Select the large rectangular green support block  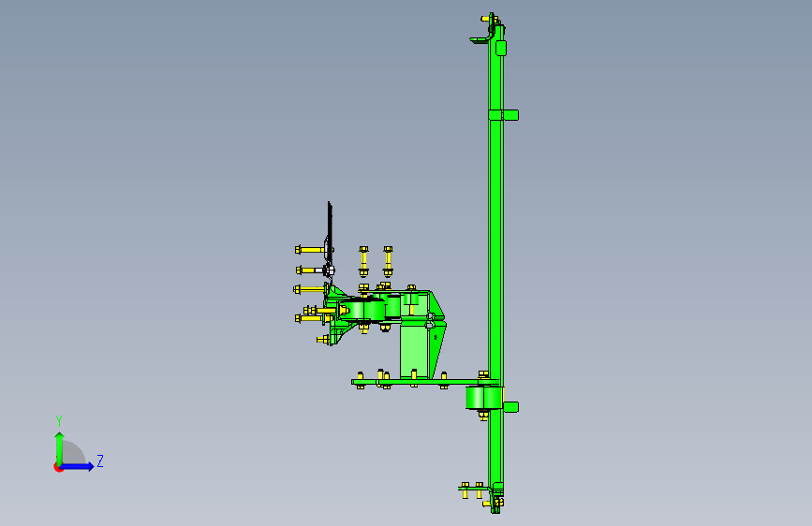click(x=414, y=351)
